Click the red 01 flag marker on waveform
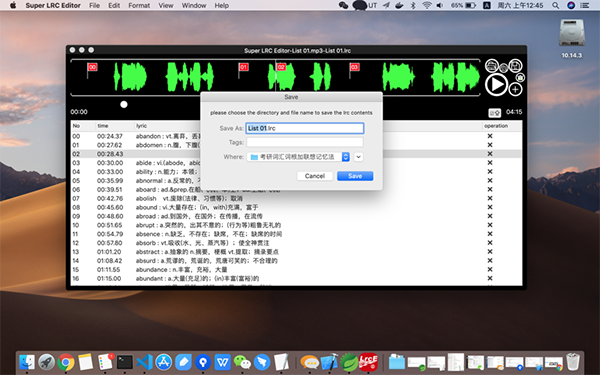The height and width of the screenshot is (375, 600). [243, 67]
